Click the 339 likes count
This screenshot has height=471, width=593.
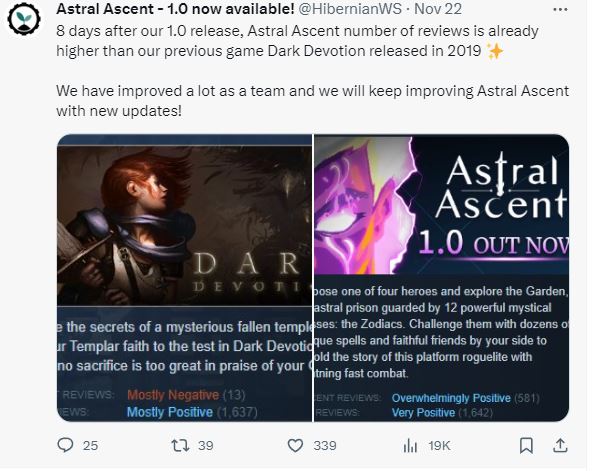point(325,446)
